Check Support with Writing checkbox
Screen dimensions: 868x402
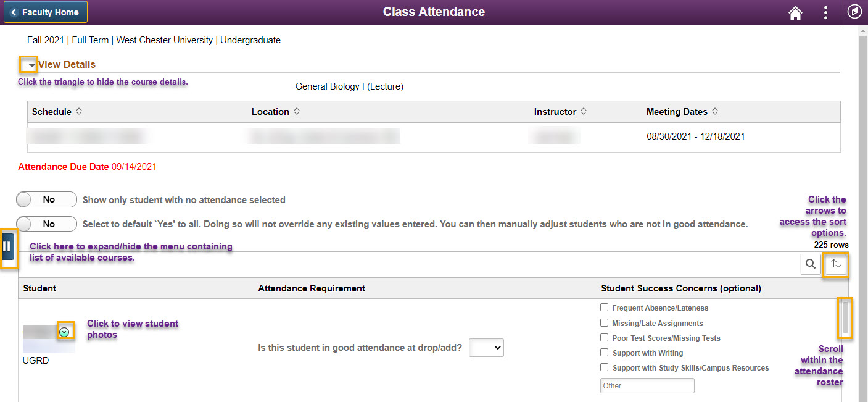point(605,353)
